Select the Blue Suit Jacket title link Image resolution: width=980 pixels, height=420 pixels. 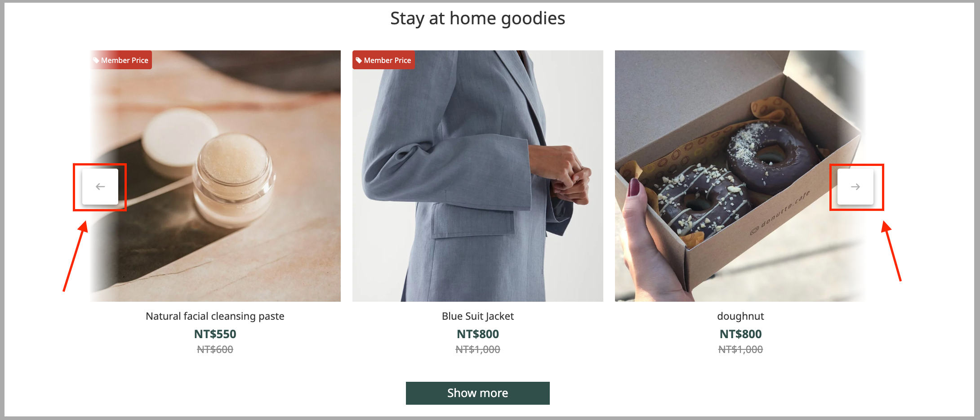pyautogui.click(x=478, y=316)
